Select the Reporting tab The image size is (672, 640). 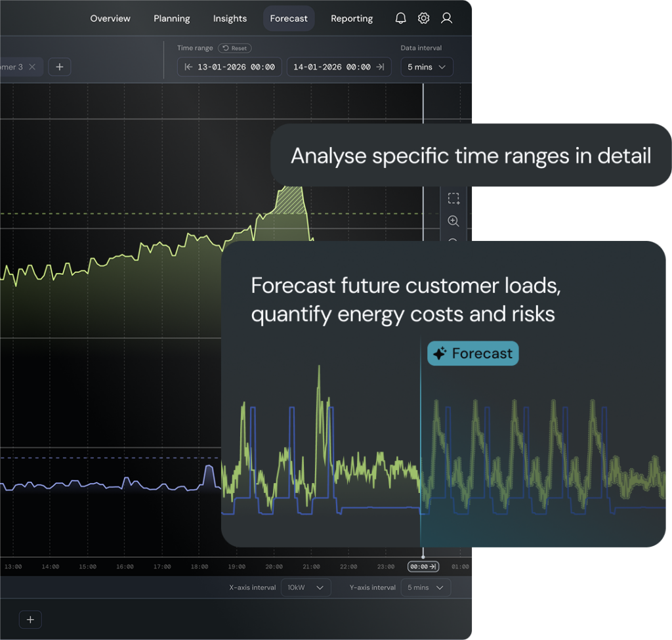(x=352, y=18)
